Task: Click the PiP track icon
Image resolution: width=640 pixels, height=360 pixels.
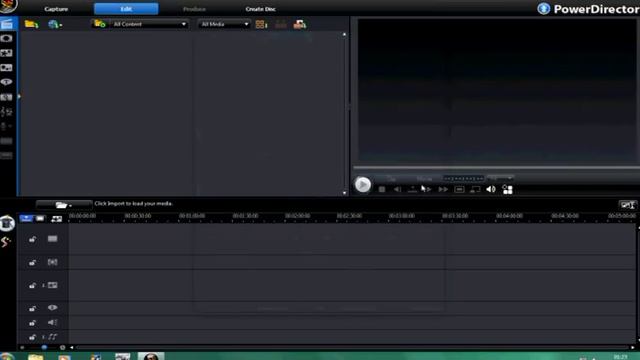Action: click(x=52, y=285)
